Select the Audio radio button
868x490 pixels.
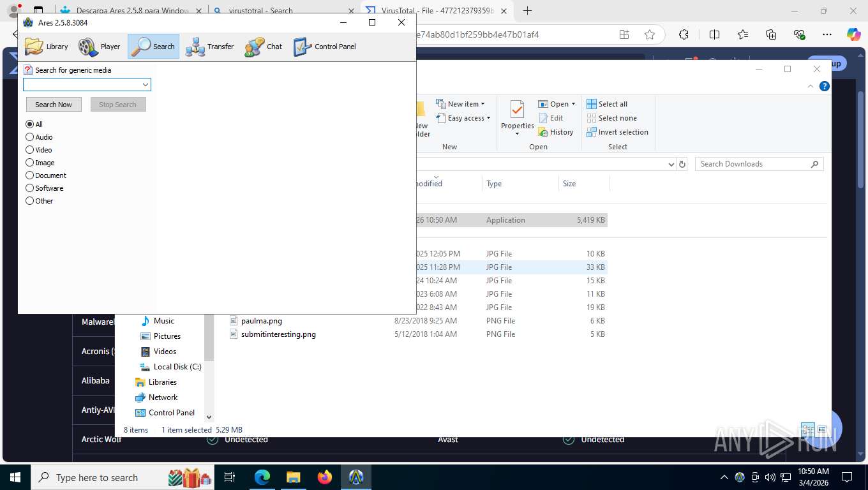click(29, 137)
